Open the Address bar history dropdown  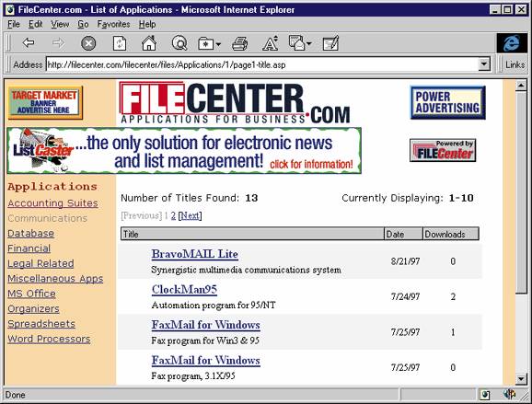(x=484, y=64)
